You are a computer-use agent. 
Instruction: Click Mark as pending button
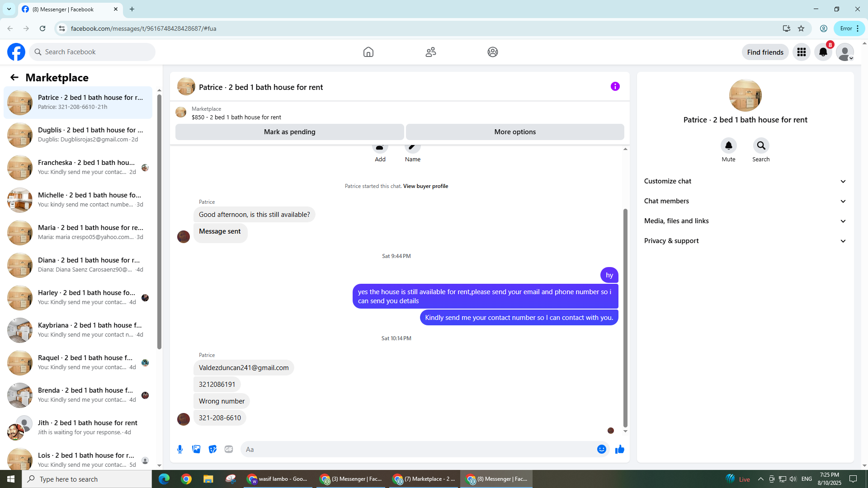(x=289, y=132)
